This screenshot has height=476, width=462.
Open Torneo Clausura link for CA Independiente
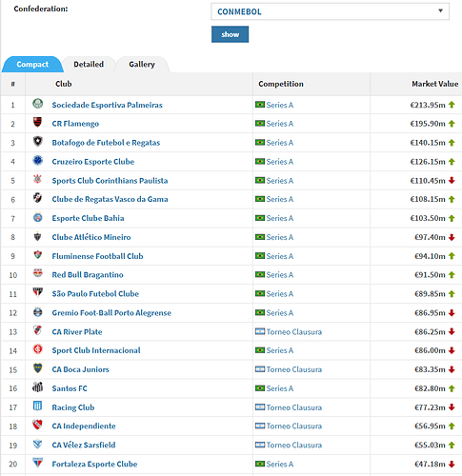coord(294,426)
